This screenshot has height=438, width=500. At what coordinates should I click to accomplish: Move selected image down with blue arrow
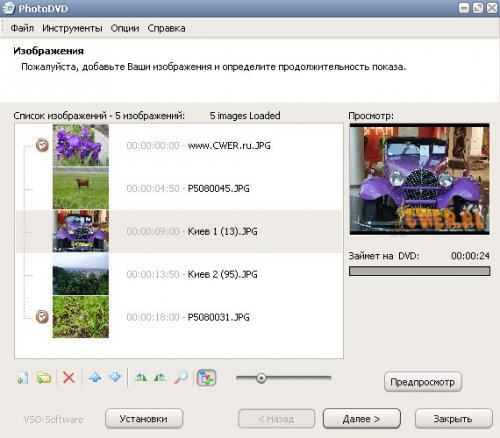115,378
